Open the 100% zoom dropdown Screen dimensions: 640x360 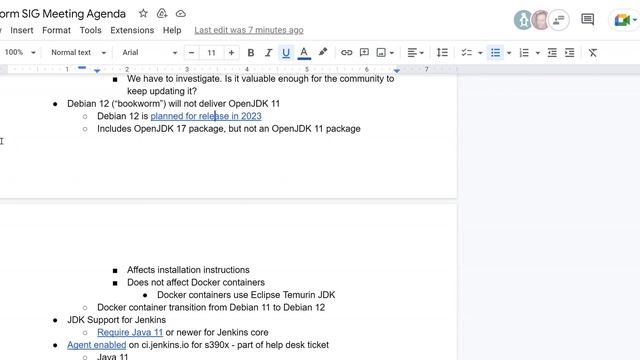20,52
